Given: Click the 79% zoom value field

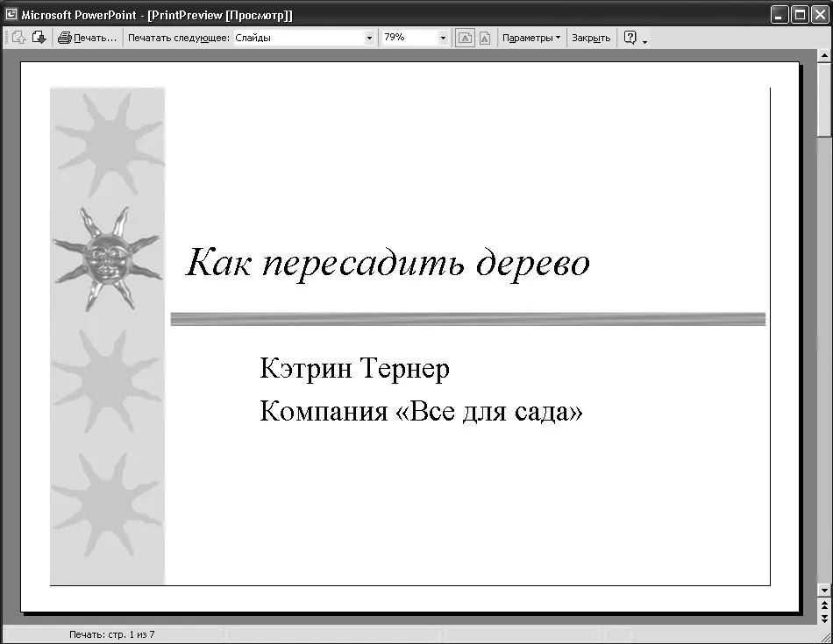Looking at the screenshot, I should pos(408,38).
